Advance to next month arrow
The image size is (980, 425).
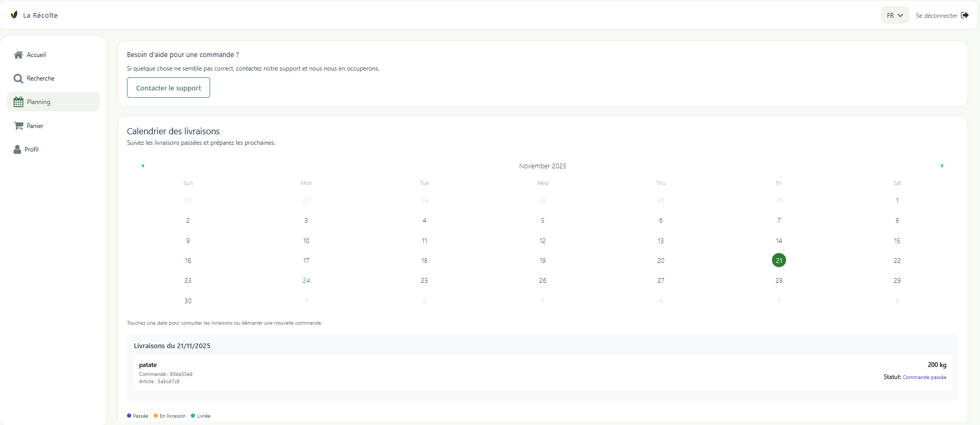tap(942, 166)
